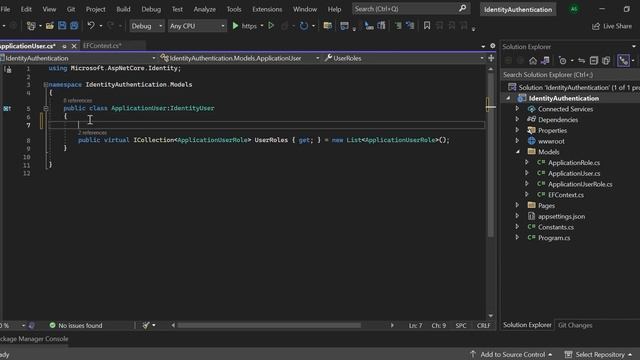Open the Git menu

[x=71, y=9]
